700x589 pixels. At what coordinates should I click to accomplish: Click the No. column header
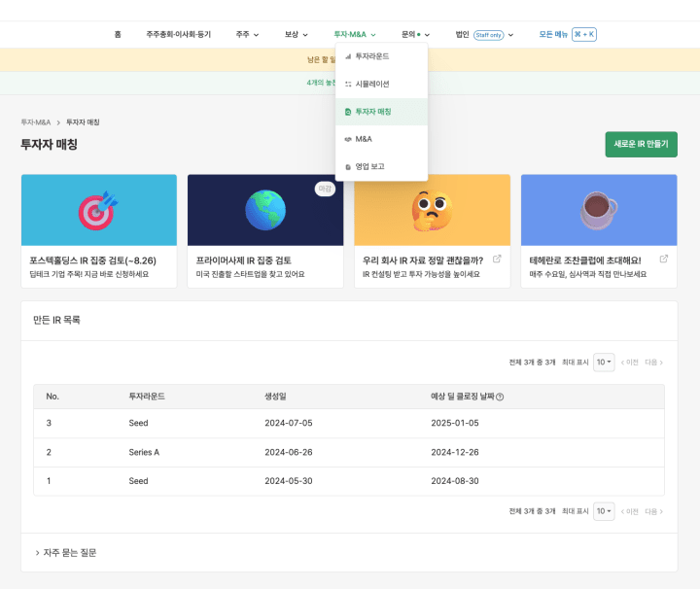point(52,397)
